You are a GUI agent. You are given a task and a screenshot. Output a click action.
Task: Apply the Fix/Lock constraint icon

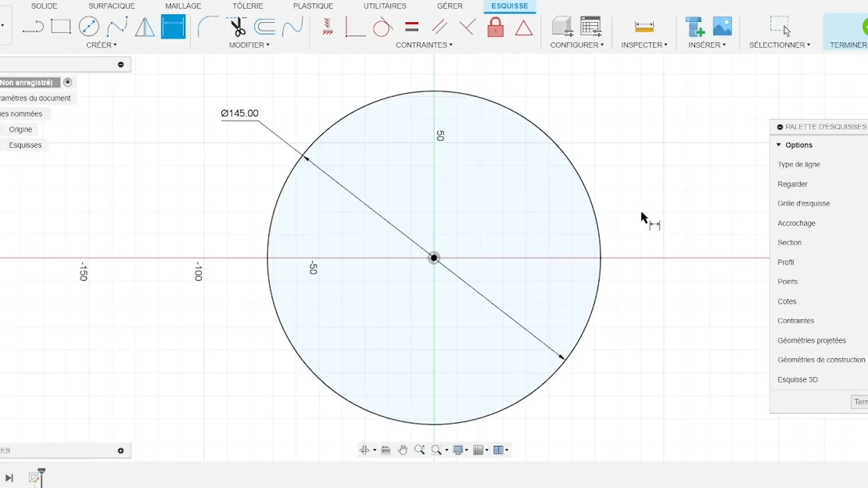[x=495, y=27]
